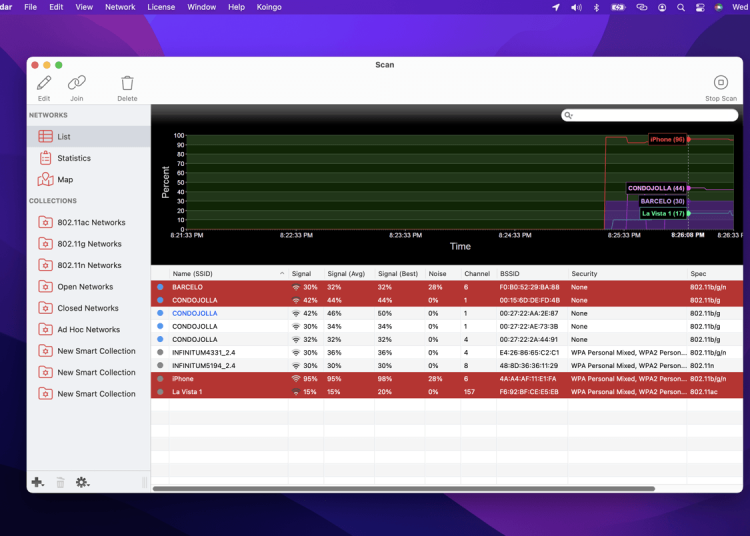Click the horizontal scrollbar under the table

tap(400, 489)
